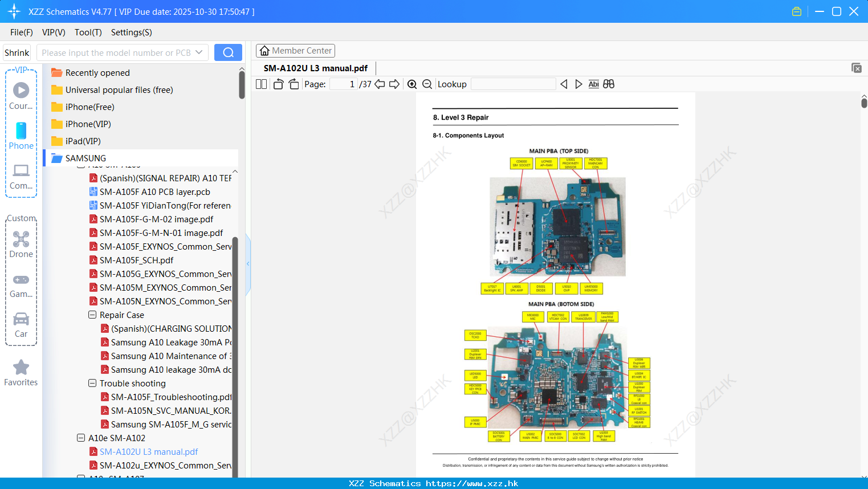Click the Lookup text field
This screenshot has height=489, width=868.
click(514, 84)
